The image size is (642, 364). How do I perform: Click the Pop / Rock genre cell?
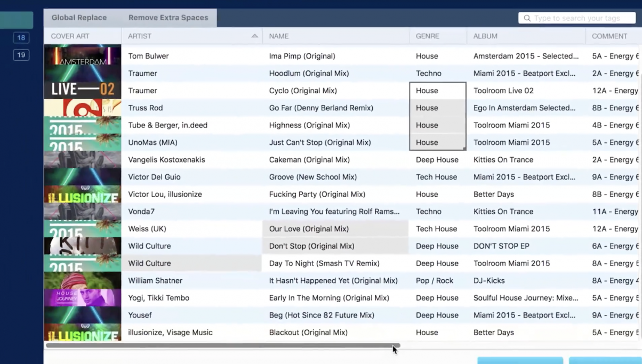coord(434,280)
